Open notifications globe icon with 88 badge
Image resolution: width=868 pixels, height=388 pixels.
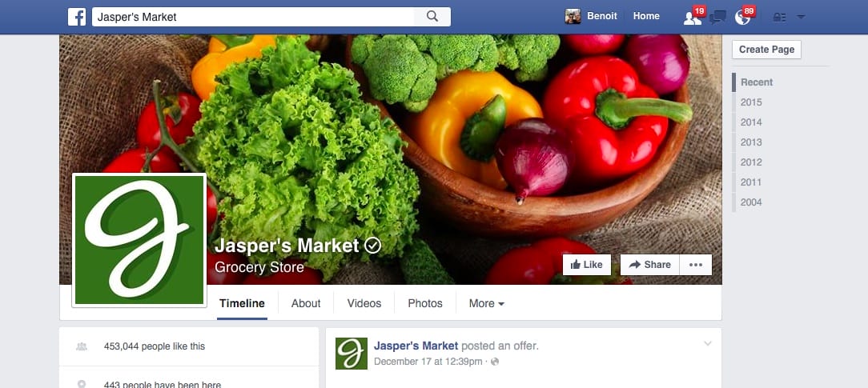742,18
